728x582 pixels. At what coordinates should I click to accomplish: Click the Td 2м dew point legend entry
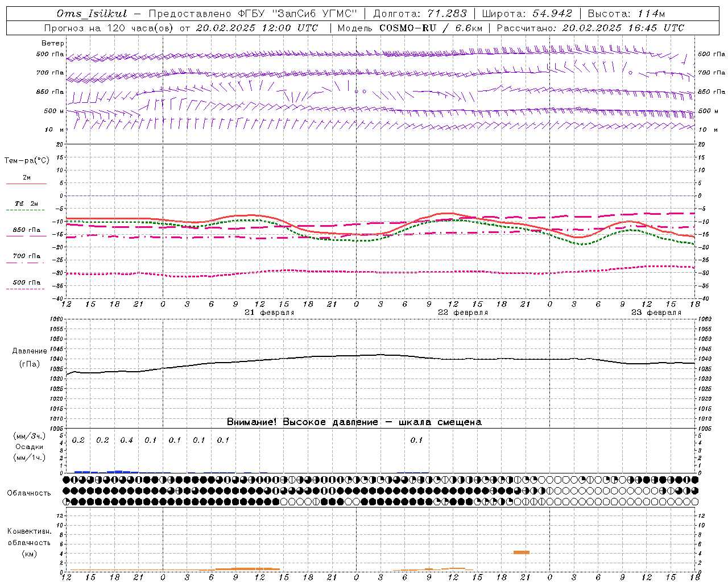[x=26, y=203]
